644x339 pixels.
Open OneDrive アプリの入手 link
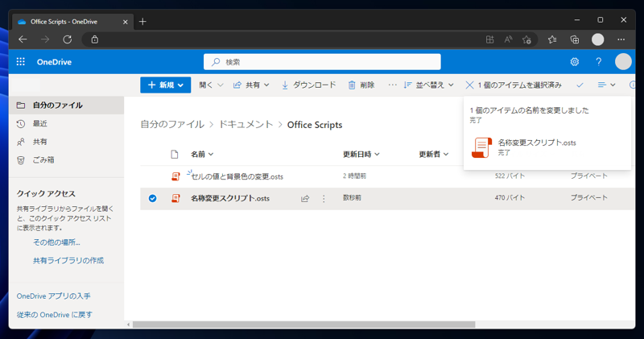click(53, 296)
